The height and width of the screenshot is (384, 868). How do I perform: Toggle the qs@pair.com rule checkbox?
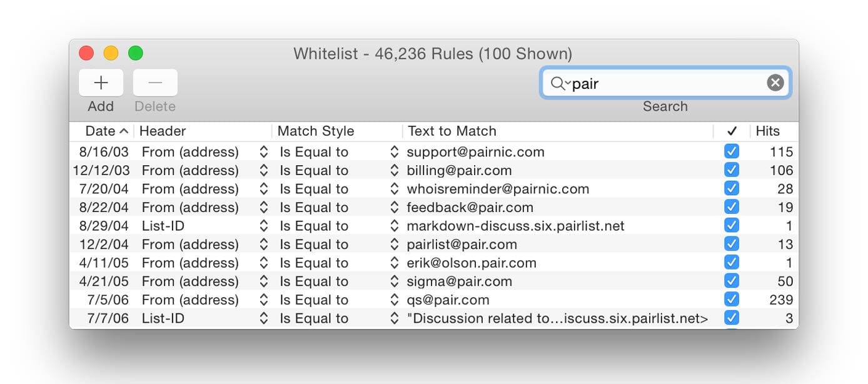tap(732, 300)
